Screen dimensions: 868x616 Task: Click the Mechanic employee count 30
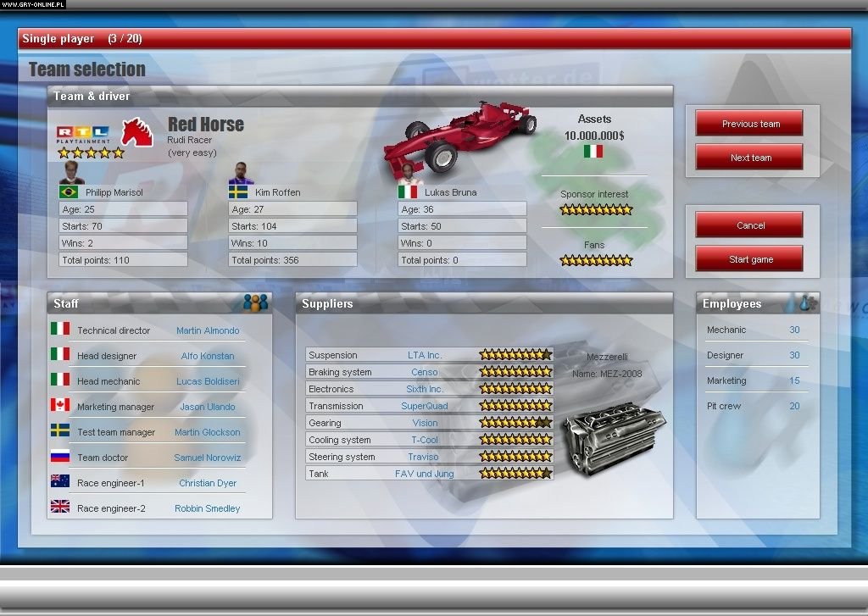tap(794, 330)
